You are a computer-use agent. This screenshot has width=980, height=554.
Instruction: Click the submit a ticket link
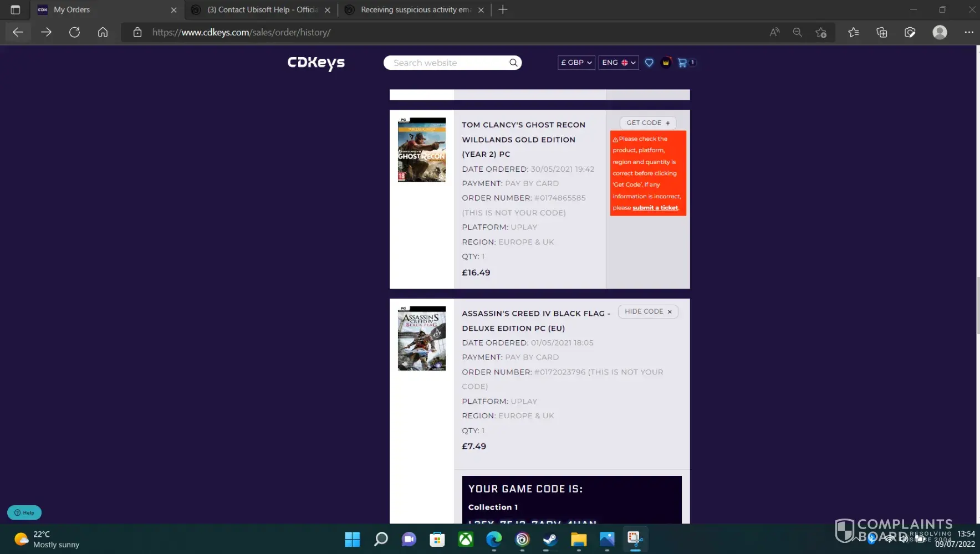click(655, 208)
